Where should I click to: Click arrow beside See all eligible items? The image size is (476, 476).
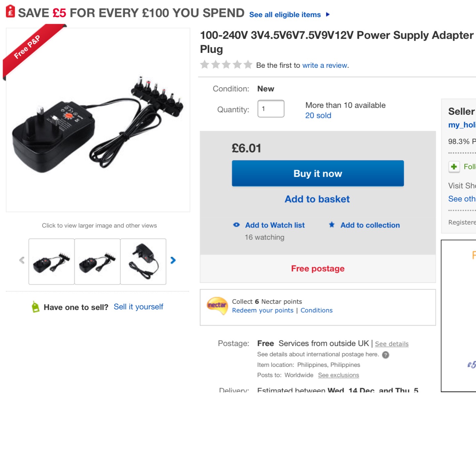328,15
